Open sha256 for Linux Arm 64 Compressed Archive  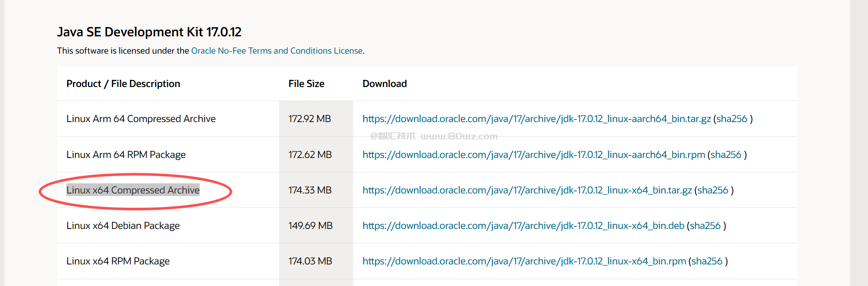(731, 119)
